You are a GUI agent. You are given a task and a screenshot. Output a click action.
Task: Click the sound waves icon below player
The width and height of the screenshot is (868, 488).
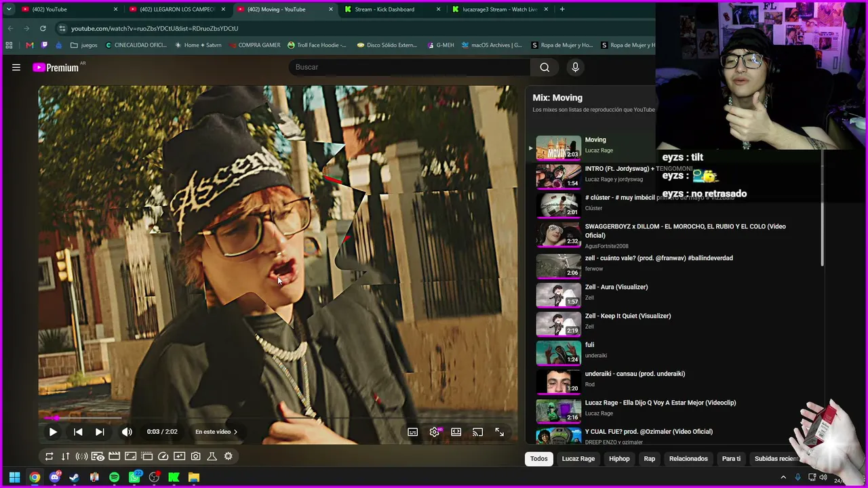(x=81, y=456)
